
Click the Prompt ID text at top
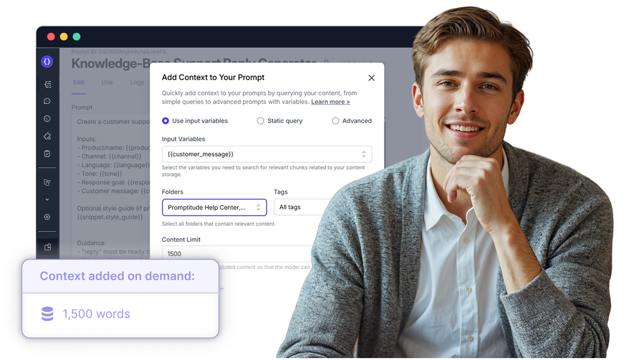pyautogui.click(x=119, y=51)
